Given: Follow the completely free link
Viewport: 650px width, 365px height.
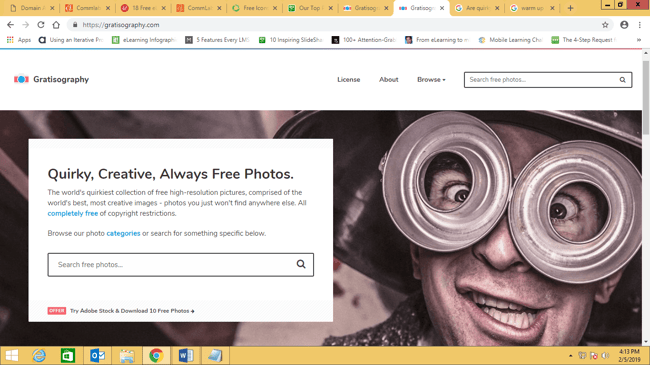Looking at the screenshot, I should pos(73,213).
